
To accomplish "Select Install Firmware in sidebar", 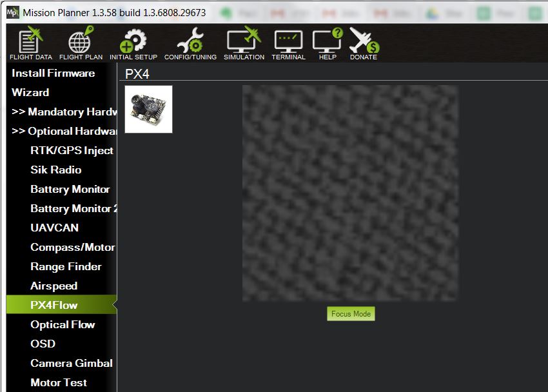I will tap(53, 73).
